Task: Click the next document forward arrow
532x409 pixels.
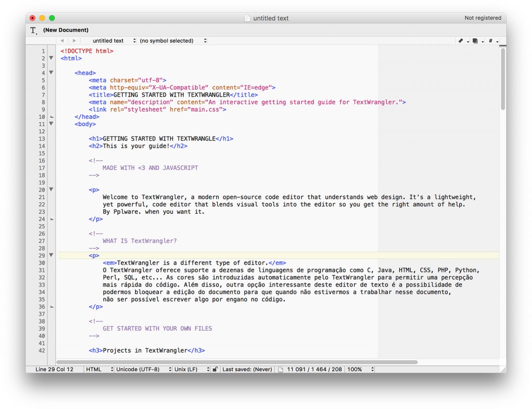Action: 74,40
